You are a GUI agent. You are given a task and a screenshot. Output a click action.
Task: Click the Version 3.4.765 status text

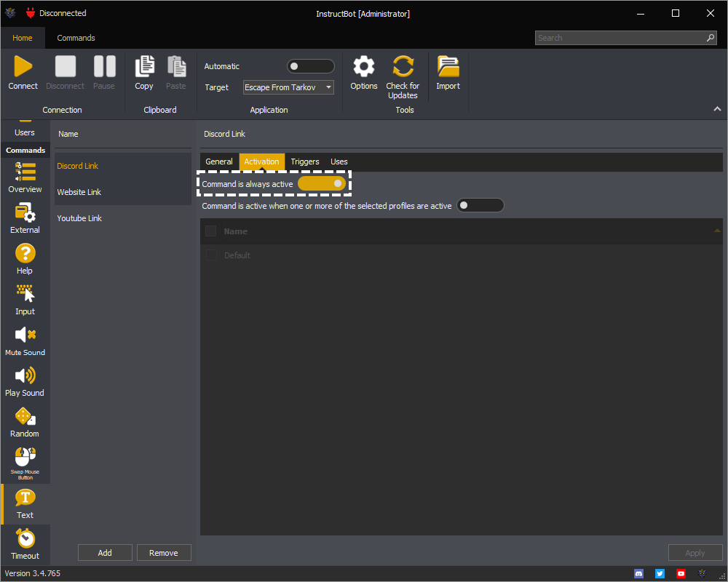coord(33,573)
